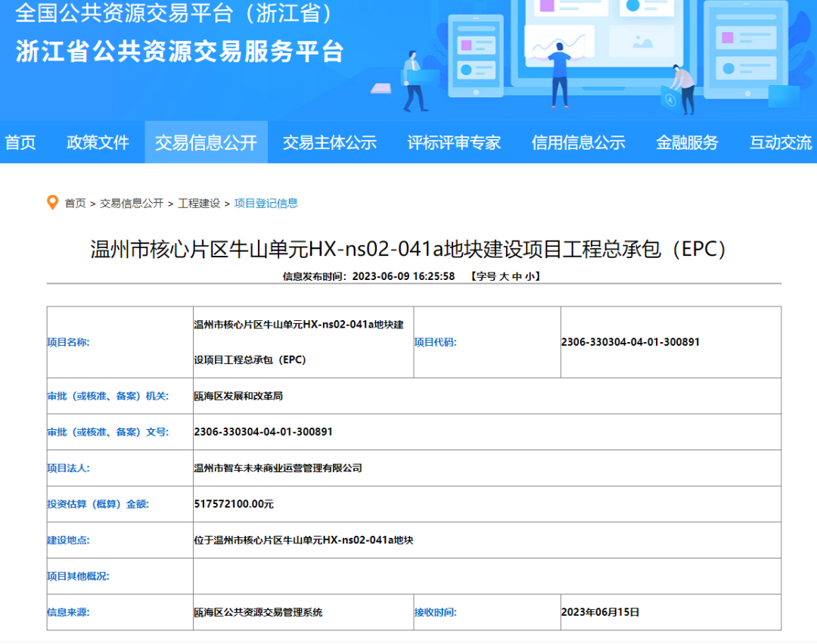Open the 金融服务 navigation tab
The image size is (817, 644).
(x=687, y=142)
